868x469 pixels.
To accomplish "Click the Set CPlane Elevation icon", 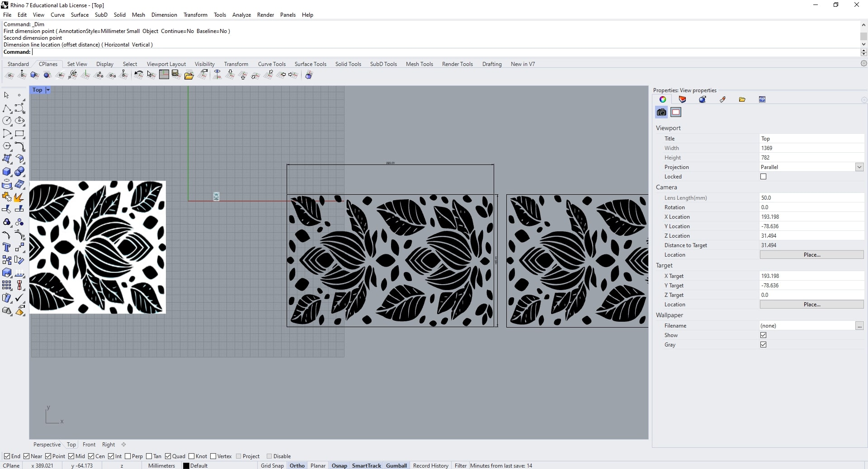I will pyautogui.click(x=22, y=75).
